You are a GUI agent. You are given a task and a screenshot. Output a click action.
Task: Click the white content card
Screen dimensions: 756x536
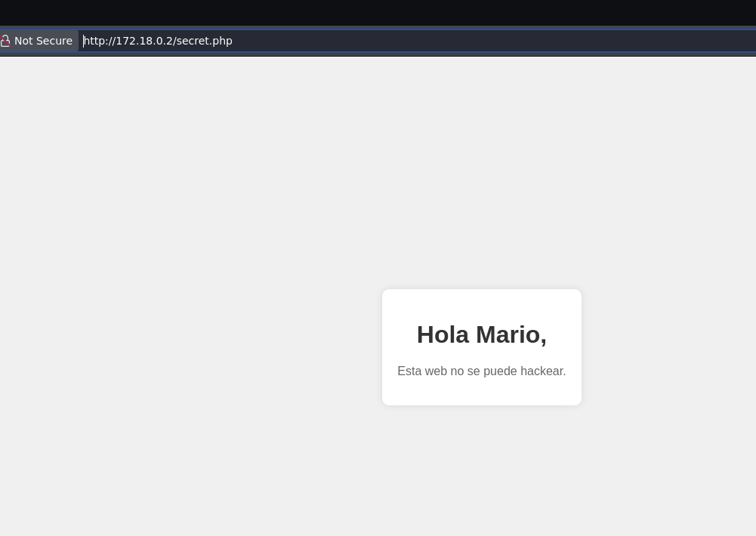click(x=481, y=347)
